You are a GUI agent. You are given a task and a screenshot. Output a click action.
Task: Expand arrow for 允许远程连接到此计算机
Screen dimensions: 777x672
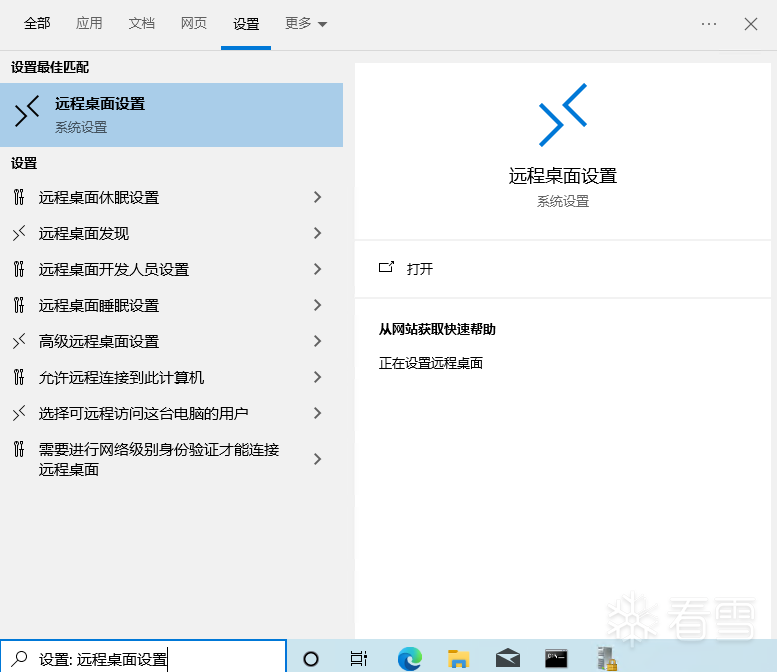pos(318,377)
